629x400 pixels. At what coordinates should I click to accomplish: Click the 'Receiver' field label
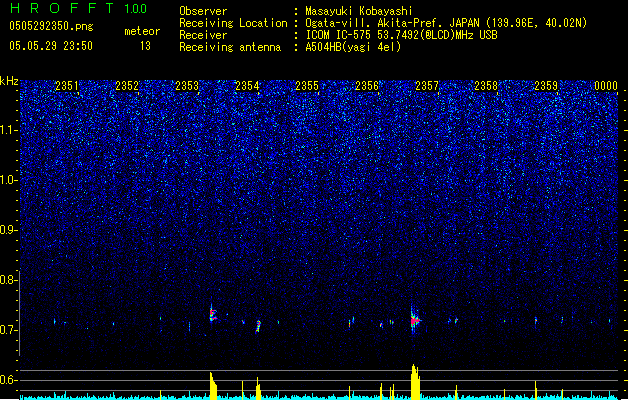click(203, 35)
